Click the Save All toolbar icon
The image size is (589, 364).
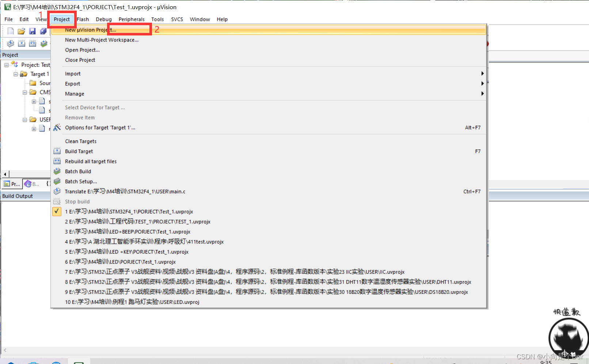[43, 31]
